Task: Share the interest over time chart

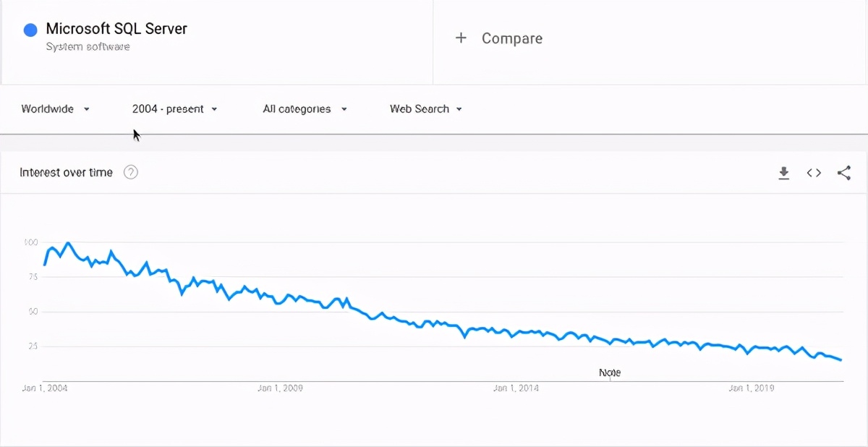Action: 843,173
